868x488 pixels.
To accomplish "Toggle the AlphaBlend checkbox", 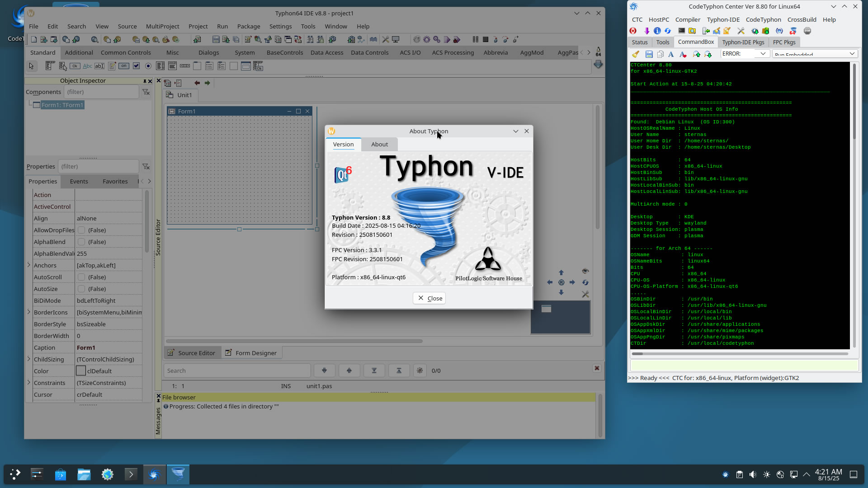I will [x=81, y=242].
